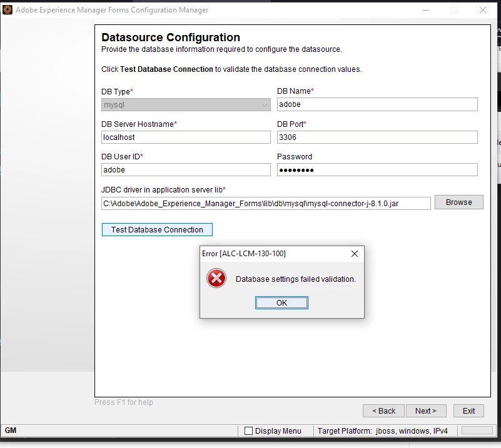
Task: Open the DB Type mysql dropdown
Action: (186, 105)
